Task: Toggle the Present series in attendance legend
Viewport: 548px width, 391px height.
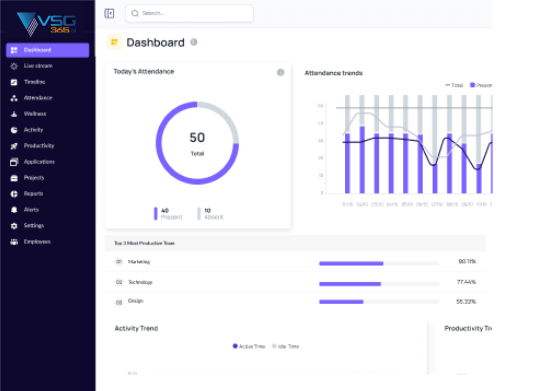Action: pyautogui.click(x=481, y=85)
